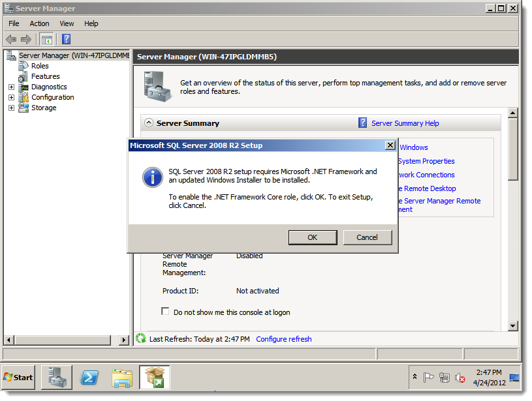Image resolution: width=532 pixels, height=401 pixels.
Task: Click the tree pane scroll left arrow
Action: 9,340
